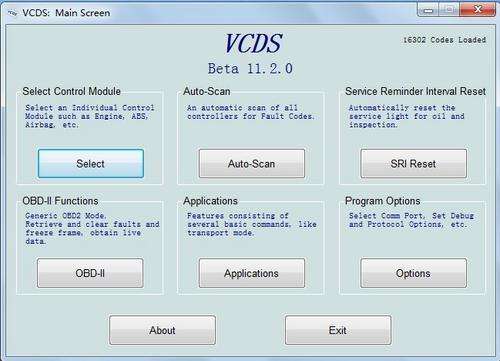
Task: Click the VCDS title bar icon
Action: [13, 13]
